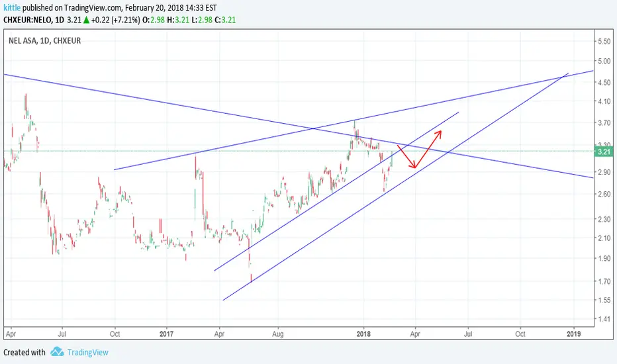The height and width of the screenshot is (364, 617).
Task: Click the +0.22 (+7.21%) change value
Action: [115, 20]
